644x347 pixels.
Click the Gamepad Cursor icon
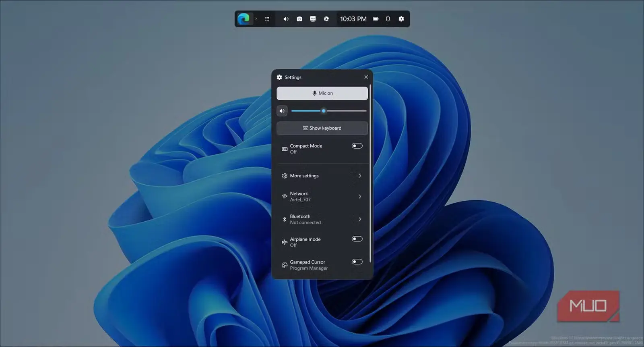[x=285, y=265]
